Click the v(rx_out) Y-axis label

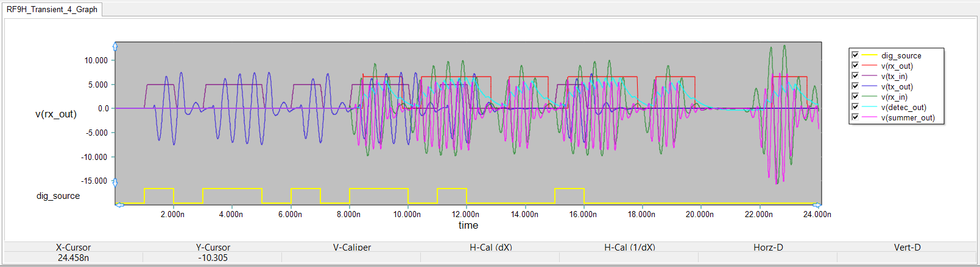[56, 114]
